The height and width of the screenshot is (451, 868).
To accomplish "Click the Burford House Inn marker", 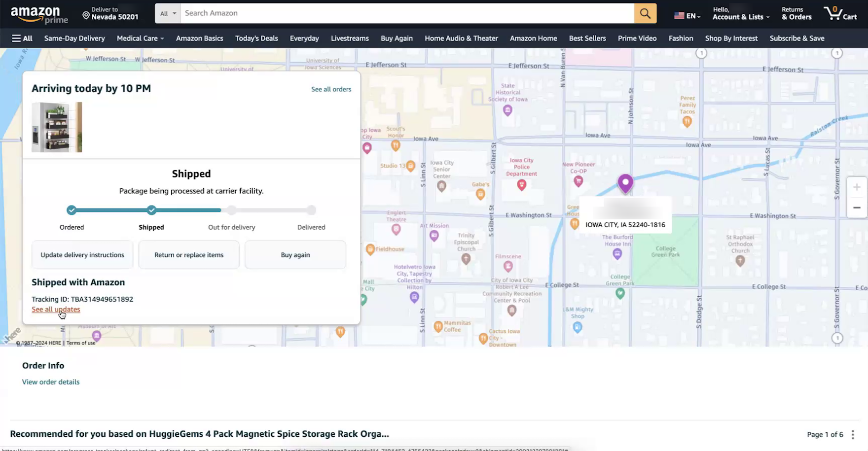I will coord(617,254).
